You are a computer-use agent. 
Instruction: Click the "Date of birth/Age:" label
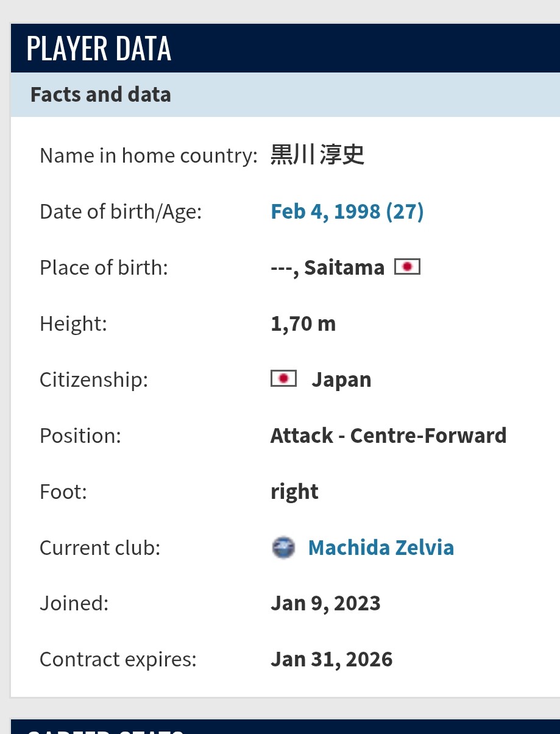(120, 211)
